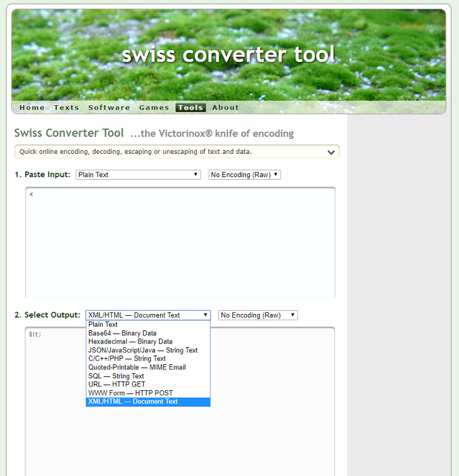Choose Quoted-Printable — MIME Email option
459x476 pixels.
(148, 368)
